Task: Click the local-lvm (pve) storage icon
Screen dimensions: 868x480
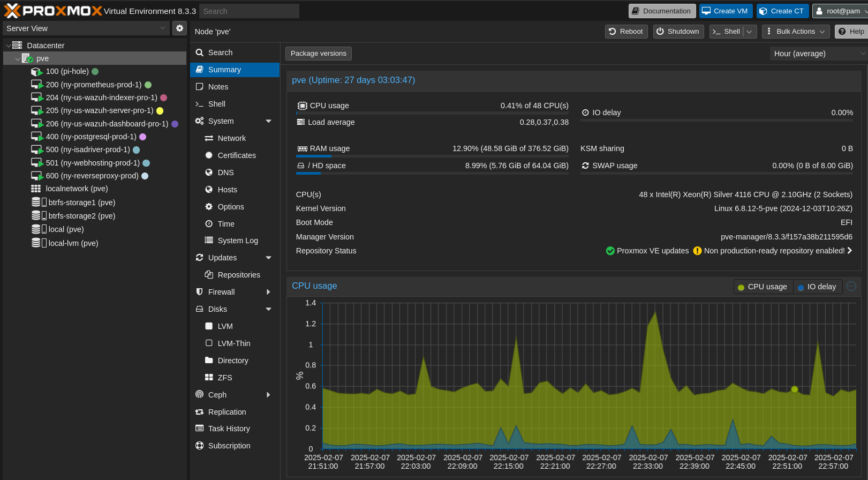Action: tap(39, 243)
